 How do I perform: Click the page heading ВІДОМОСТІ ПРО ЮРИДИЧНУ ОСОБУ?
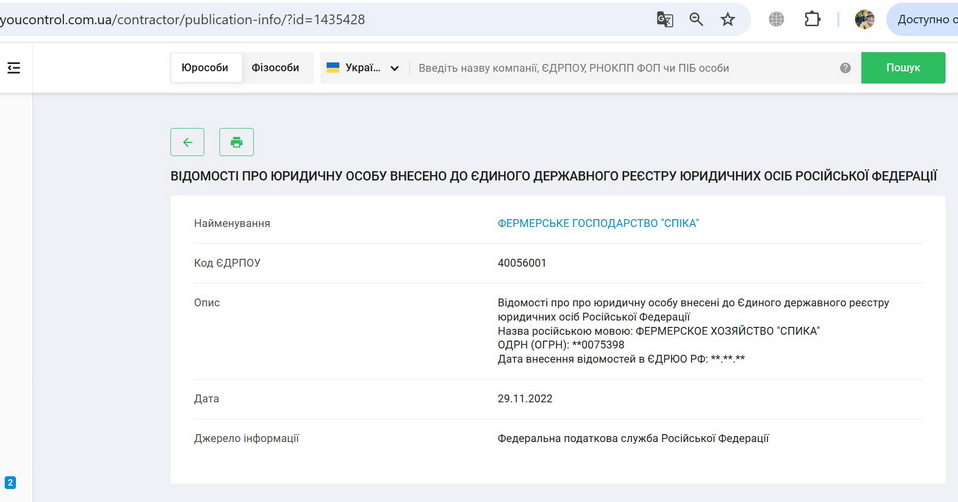tap(554, 176)
